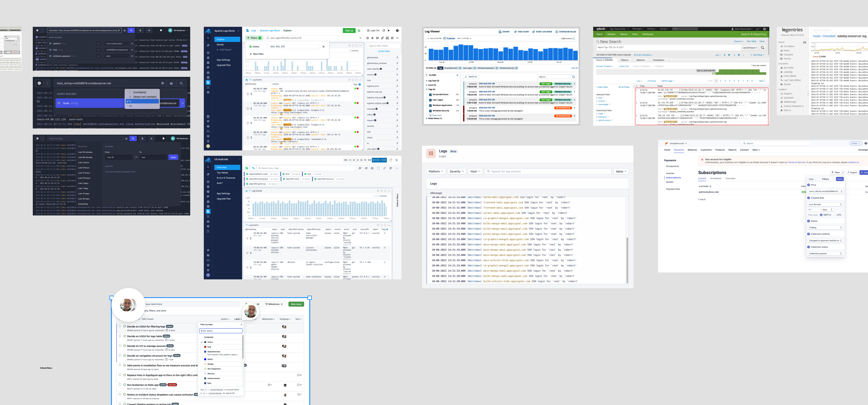Select the UTC time zone radio
Viewport: 868px width, 405px height.
pos(834,215)
